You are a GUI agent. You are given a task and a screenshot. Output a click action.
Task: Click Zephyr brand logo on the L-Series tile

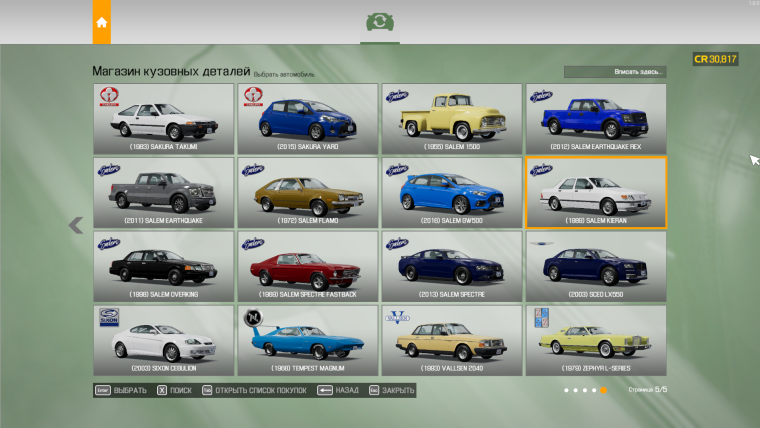541,318
